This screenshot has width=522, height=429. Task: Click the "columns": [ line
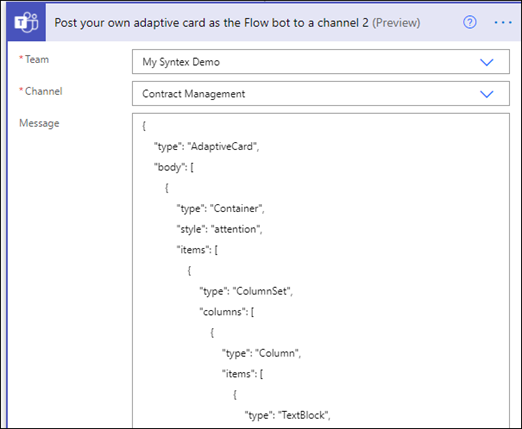227,312
